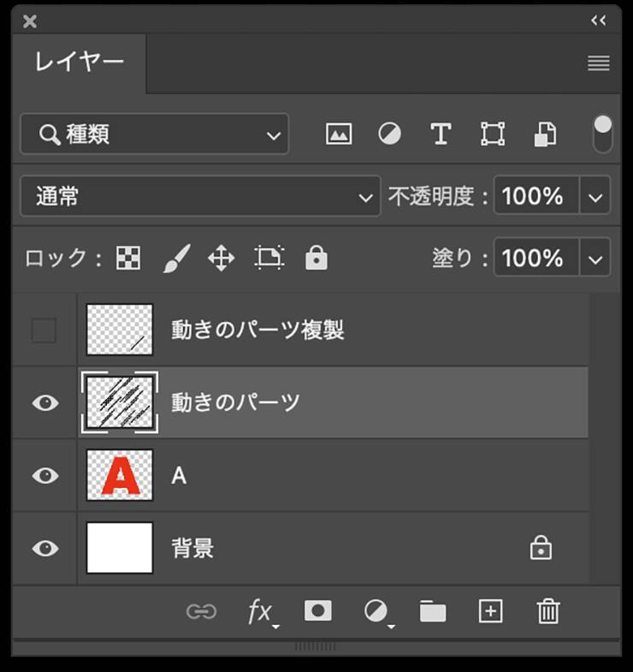Lock transparent pixels checkerboard icon
This screenshot has height=672, width=633.
128,258
